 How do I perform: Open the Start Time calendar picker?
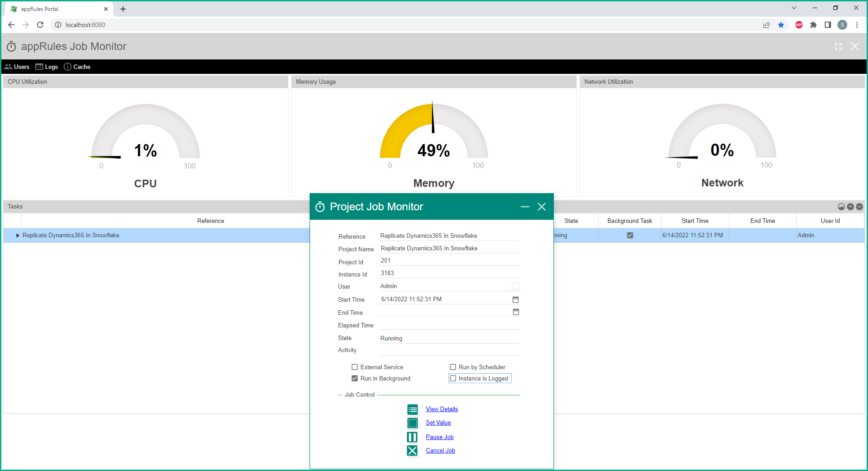click(516, 299)
